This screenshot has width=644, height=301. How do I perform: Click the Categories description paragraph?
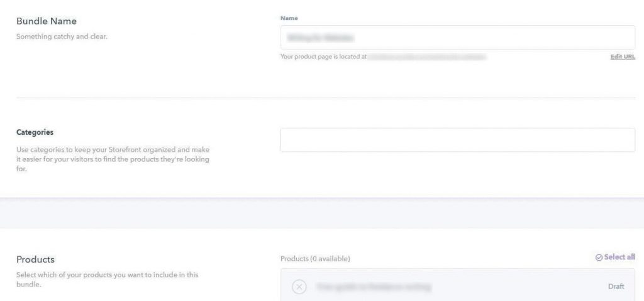tap(113, 159)
